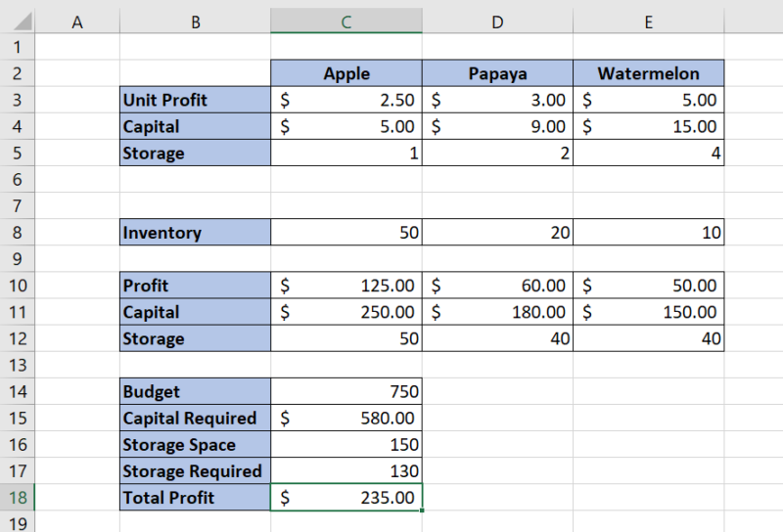Click the Watermelon unit profit cell showing 5.00
The height and width of the screenshot is (532, 783).
point(648,100)
